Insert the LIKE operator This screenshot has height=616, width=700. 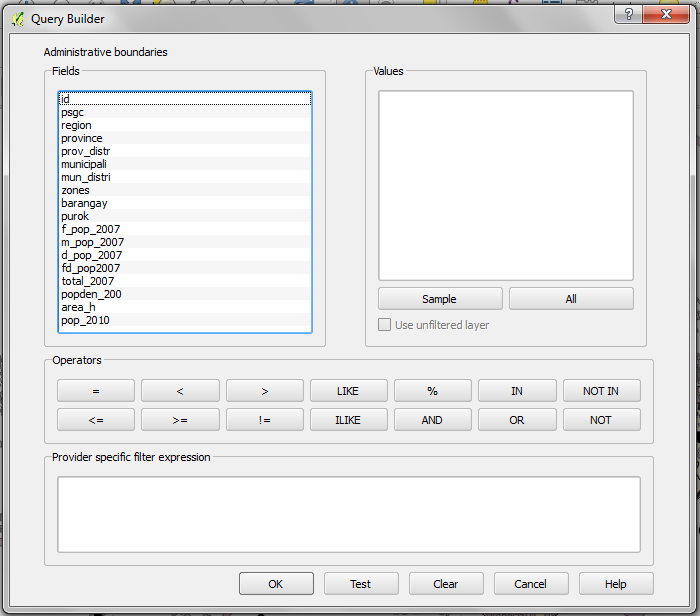coord(349,391)
